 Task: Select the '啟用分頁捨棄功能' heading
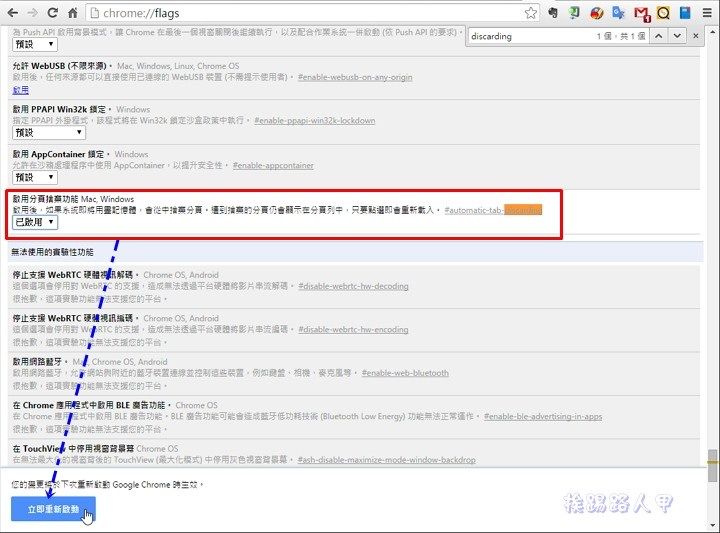click(x=45, y=199)
